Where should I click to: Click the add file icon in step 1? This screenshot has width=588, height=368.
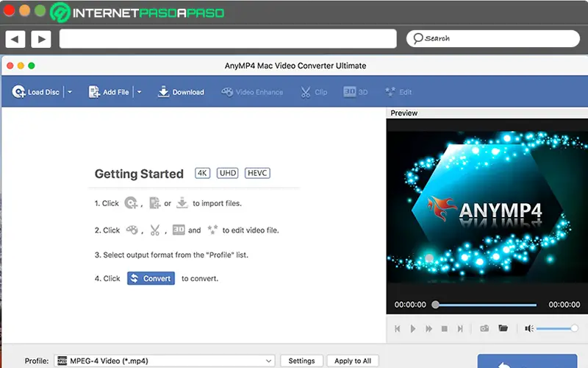click(154, 203)
